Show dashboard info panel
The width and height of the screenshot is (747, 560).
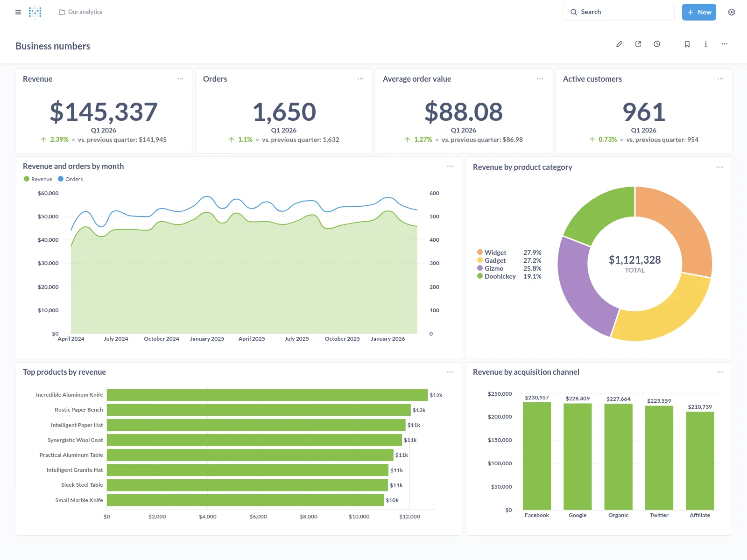click(706, 44)
